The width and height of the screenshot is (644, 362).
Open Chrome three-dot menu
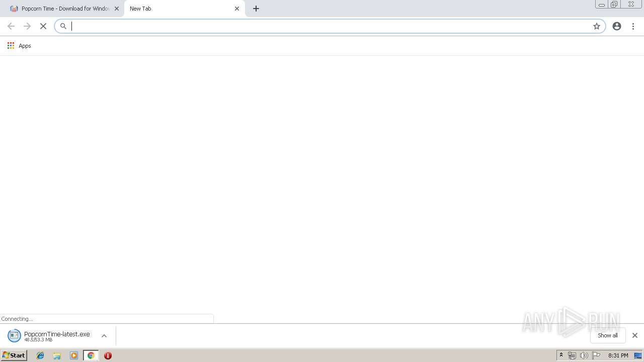pyautogui.click(x=633, y=26)
